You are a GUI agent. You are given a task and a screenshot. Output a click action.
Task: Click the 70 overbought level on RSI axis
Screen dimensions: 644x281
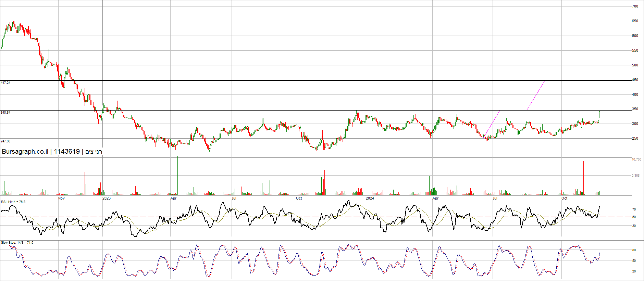pos(634,209)
